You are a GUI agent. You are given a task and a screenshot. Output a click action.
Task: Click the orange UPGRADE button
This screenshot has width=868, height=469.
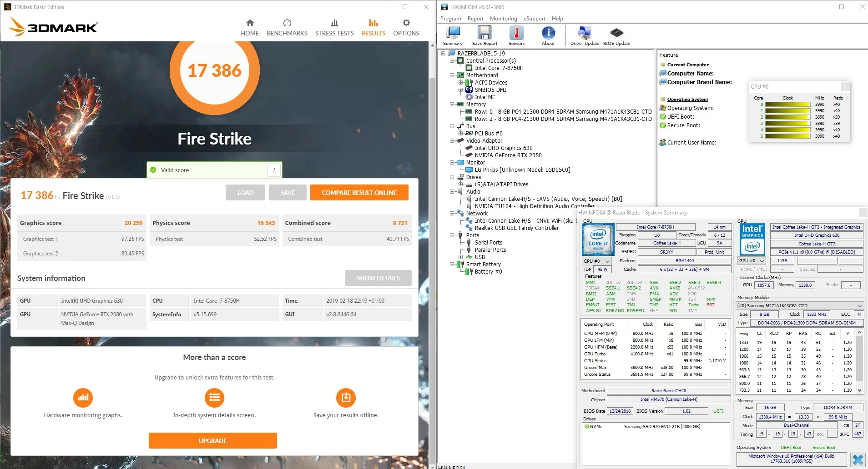click(x=213, y=441)
